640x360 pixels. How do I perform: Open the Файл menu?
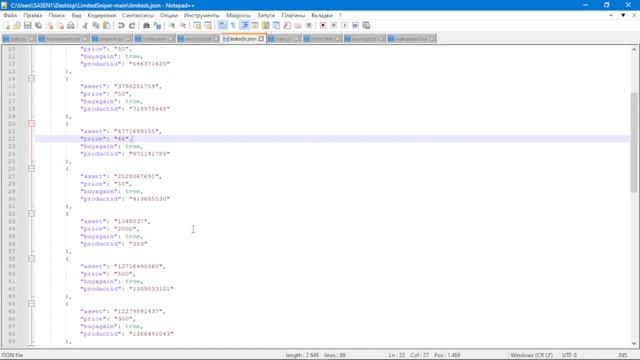click(10, 15)
